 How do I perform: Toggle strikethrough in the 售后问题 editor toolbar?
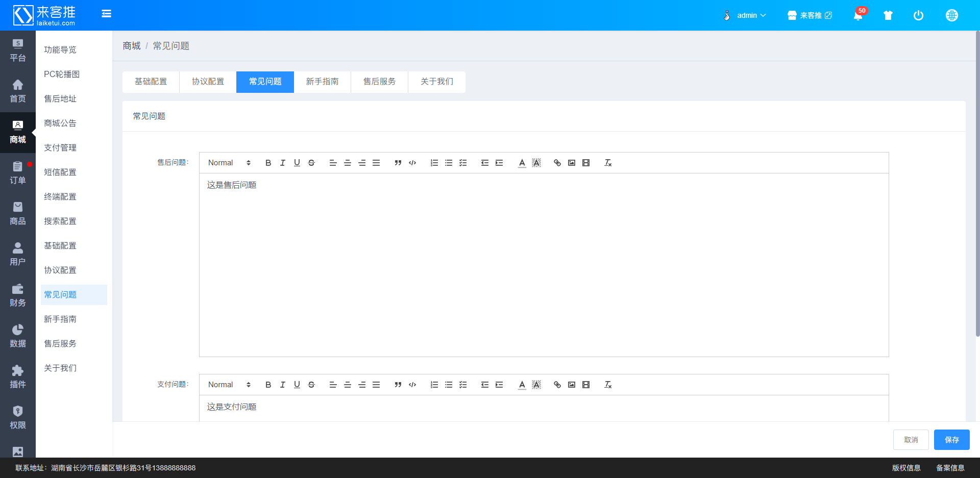[311, 163]
